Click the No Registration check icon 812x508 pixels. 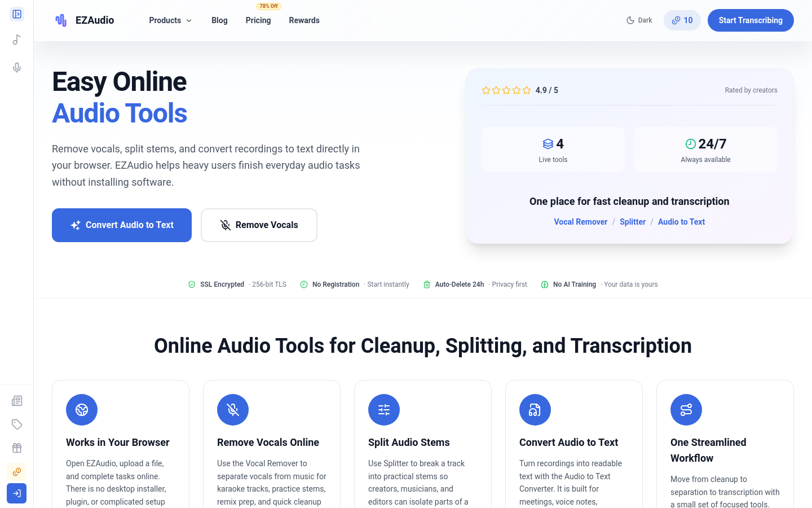[304, 284]
